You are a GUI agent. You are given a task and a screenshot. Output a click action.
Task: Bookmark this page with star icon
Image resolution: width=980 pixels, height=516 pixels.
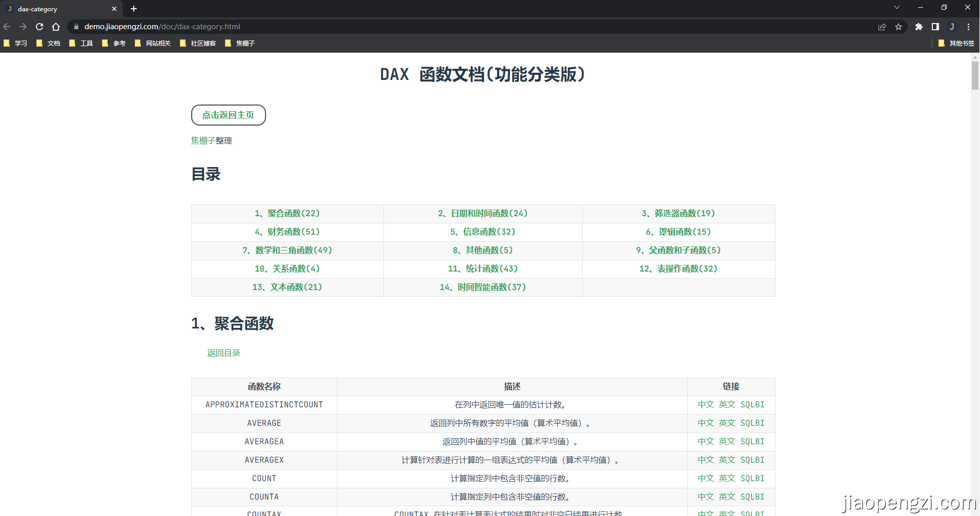899,27
